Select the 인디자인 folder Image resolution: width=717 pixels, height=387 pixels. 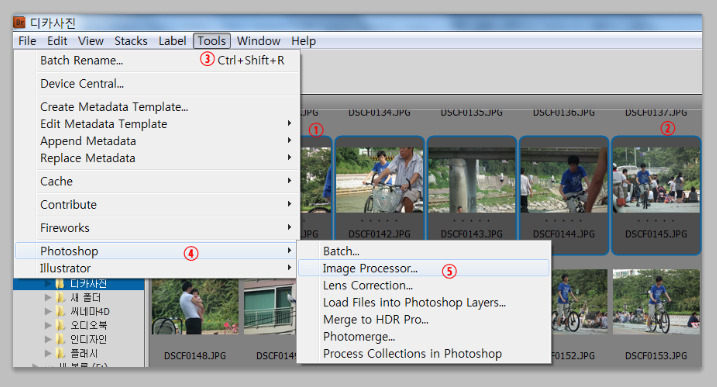[x=88, y=339]
